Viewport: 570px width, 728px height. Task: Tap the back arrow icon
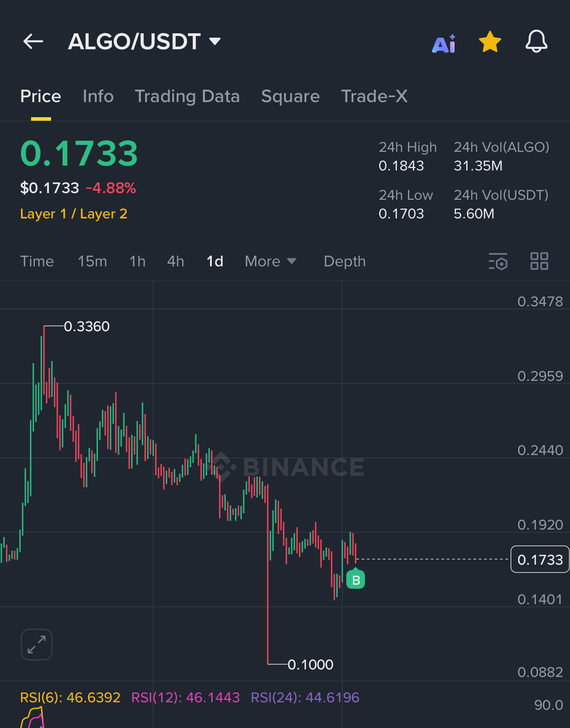pos(33,42)
